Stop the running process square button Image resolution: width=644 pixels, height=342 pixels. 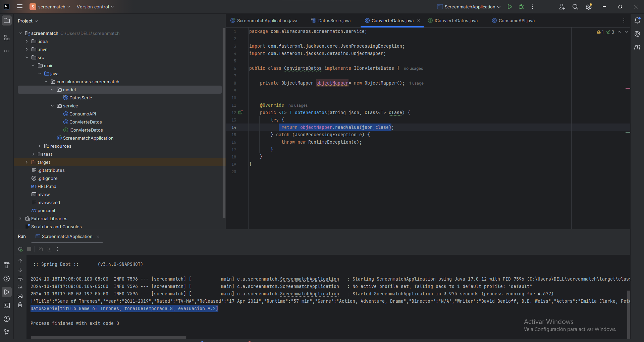point(29,249)
